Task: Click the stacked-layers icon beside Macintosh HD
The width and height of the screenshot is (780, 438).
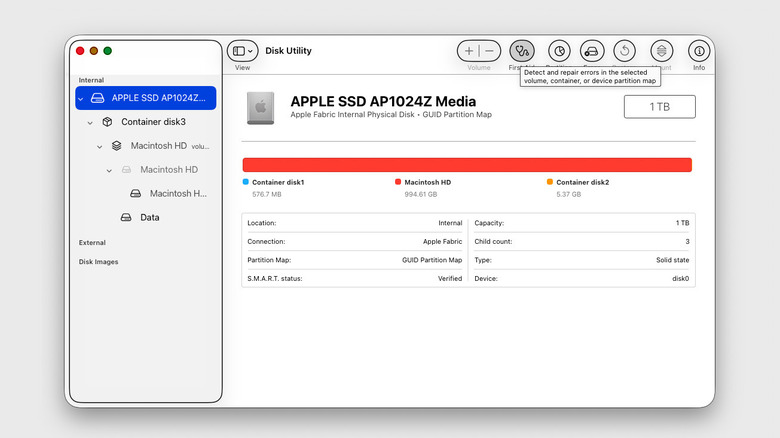Action: [116, 146]
